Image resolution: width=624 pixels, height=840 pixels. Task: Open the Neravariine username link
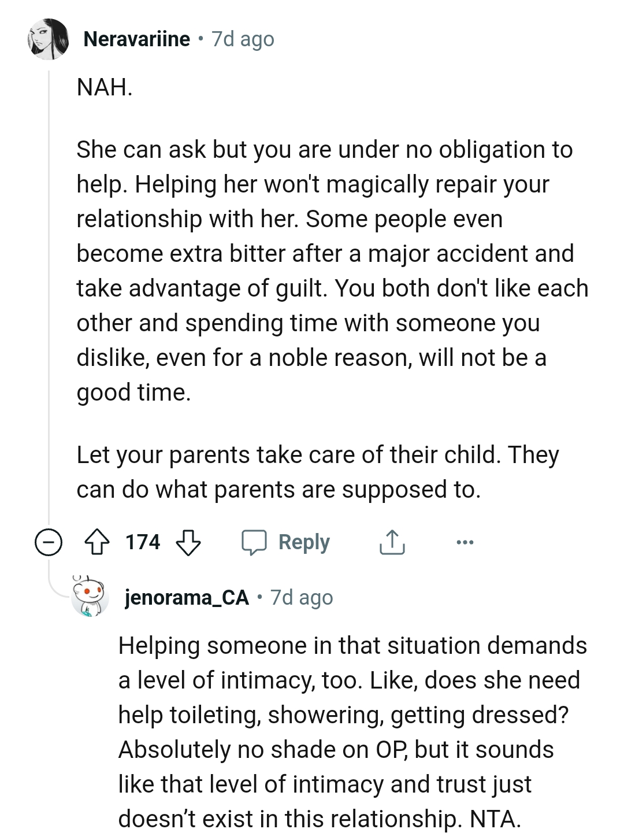[x=136, y=39]
